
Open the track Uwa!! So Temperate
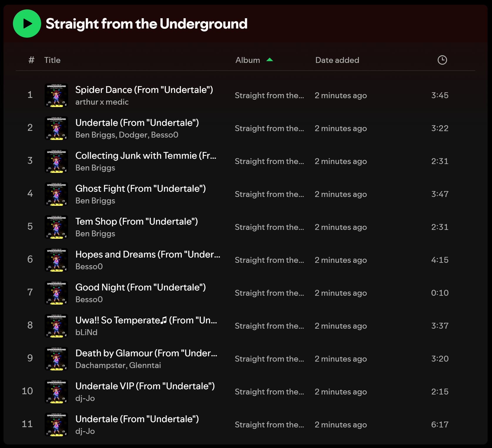click(146, 320)
